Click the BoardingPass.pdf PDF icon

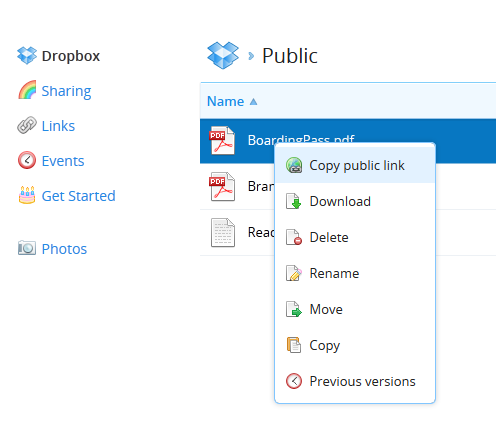click(x=222, y=140)
